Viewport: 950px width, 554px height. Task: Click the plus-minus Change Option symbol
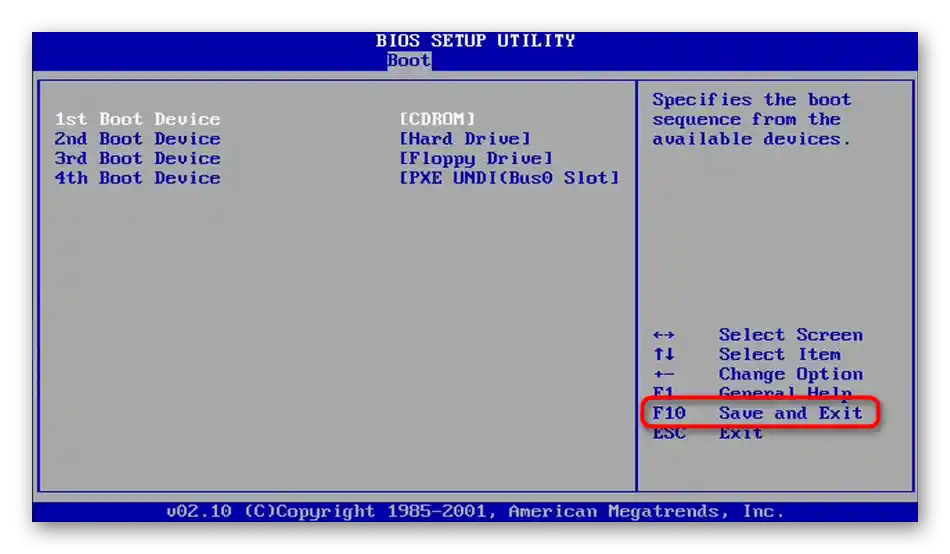[663, 375]
